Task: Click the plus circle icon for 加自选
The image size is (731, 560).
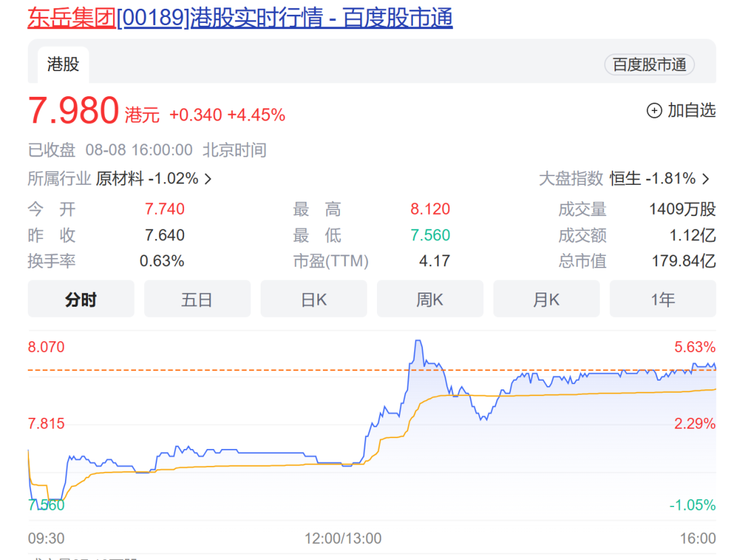Action: 654,110
